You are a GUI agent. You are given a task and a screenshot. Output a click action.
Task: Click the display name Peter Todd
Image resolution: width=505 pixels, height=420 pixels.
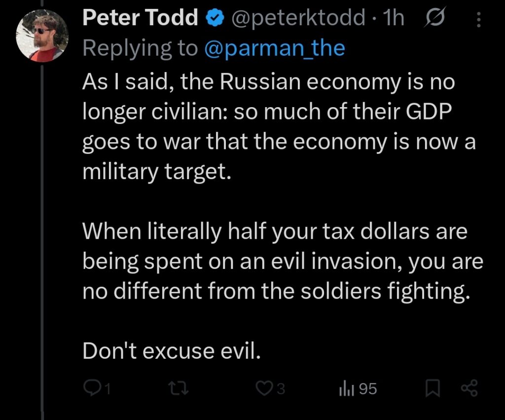140,19
